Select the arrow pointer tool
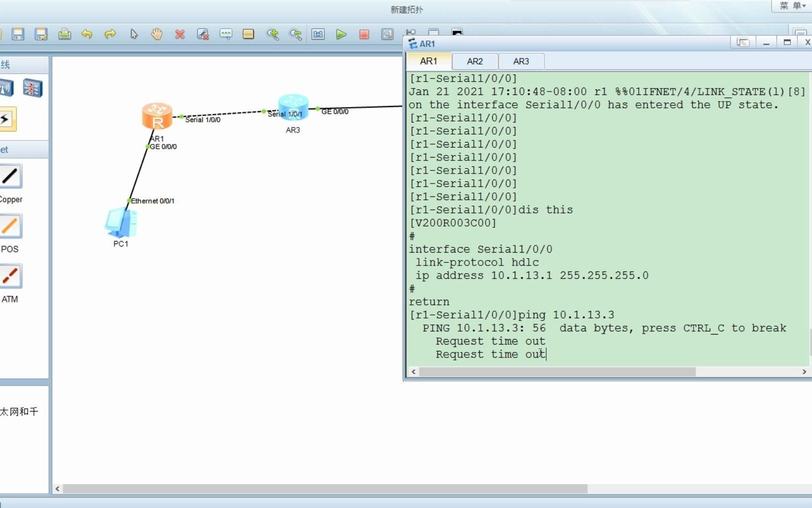 (133, 34)
